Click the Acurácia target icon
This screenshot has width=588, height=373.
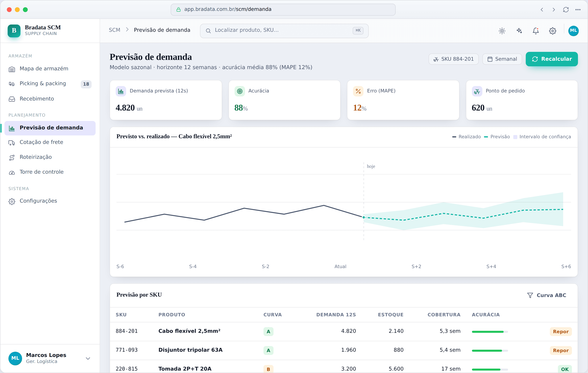coord(240,91)
